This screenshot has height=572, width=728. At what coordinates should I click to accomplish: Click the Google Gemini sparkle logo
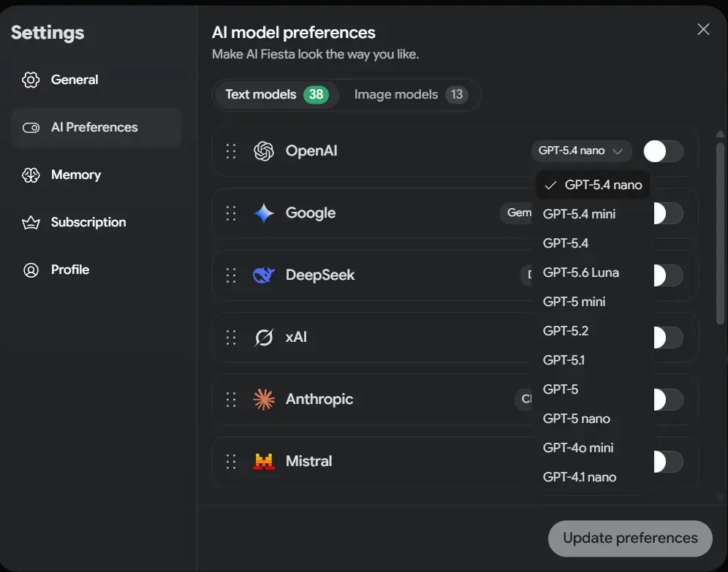pos(264,213)
